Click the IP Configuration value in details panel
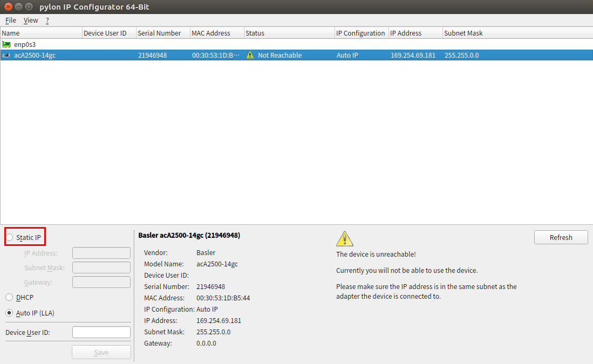Screen dimensions: 593x364 tap(207, 309)
